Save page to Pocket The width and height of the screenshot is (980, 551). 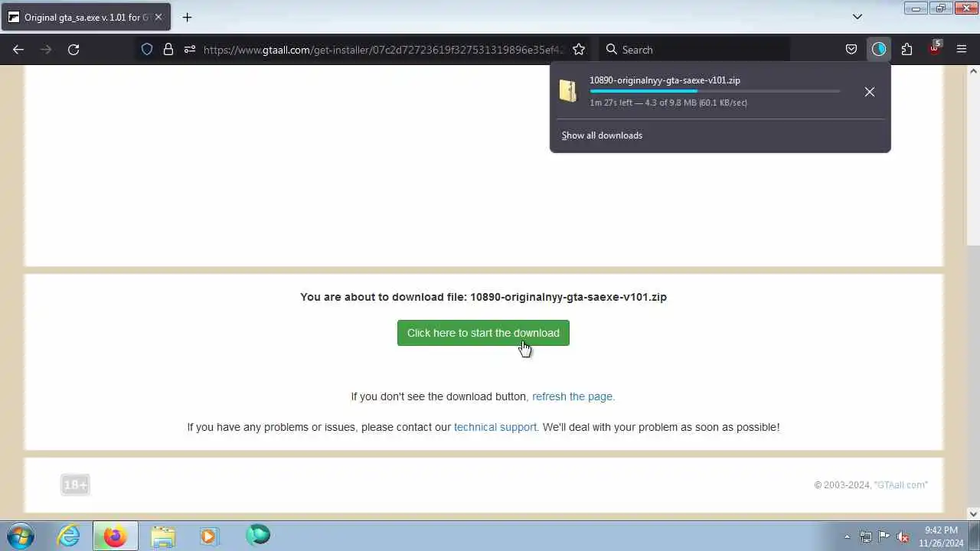851,50
